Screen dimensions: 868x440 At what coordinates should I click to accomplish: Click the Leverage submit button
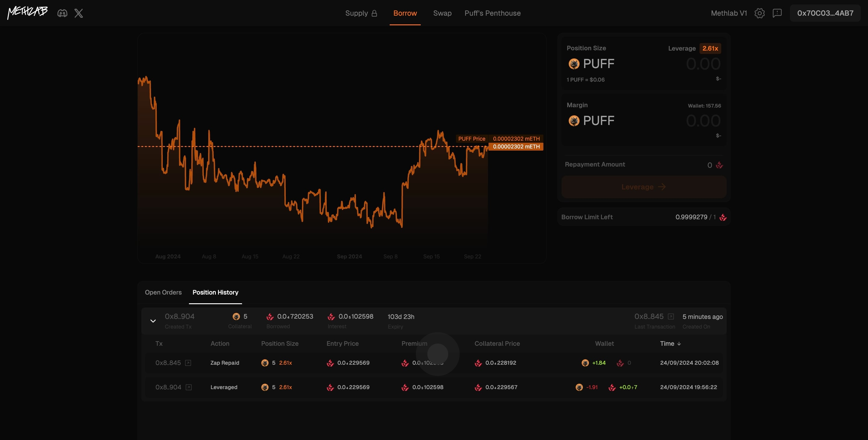(643, 187)
